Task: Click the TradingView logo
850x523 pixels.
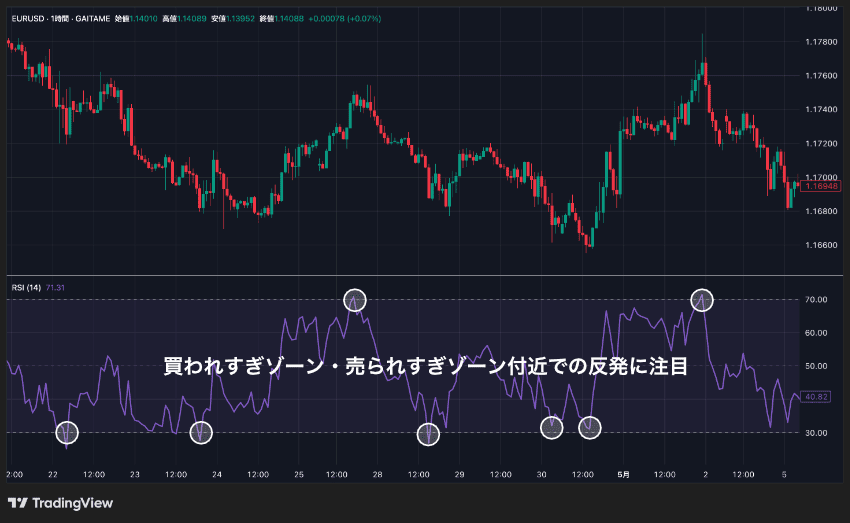Action: click(60, 503)
